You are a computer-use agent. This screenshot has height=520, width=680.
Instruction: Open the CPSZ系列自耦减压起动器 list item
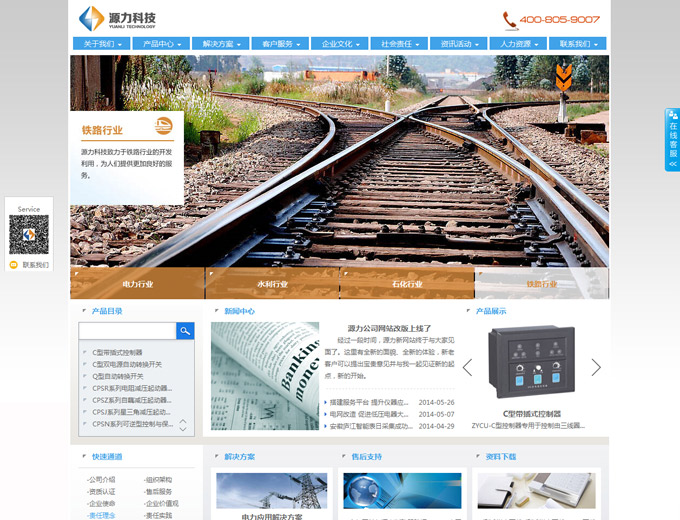point(132,400)
